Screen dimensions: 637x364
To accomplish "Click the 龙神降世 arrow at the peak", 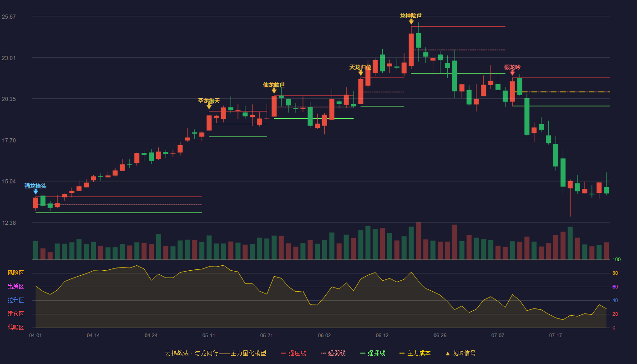I will pos(411,22).
